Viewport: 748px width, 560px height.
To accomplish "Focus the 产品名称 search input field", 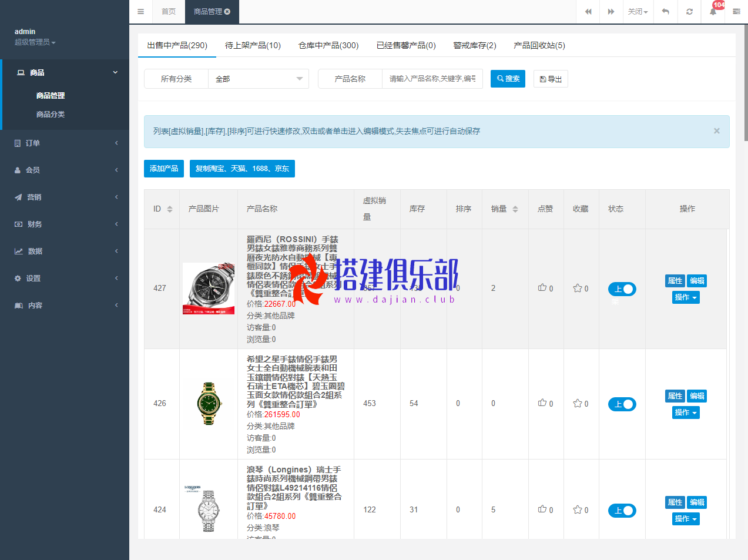I will point(432,79).
